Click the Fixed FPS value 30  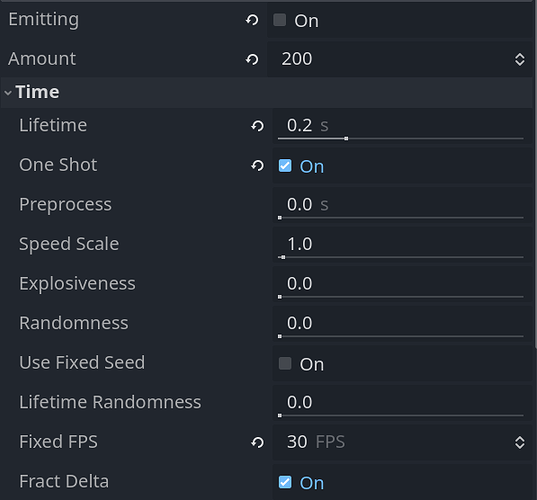tap(297, 442)
